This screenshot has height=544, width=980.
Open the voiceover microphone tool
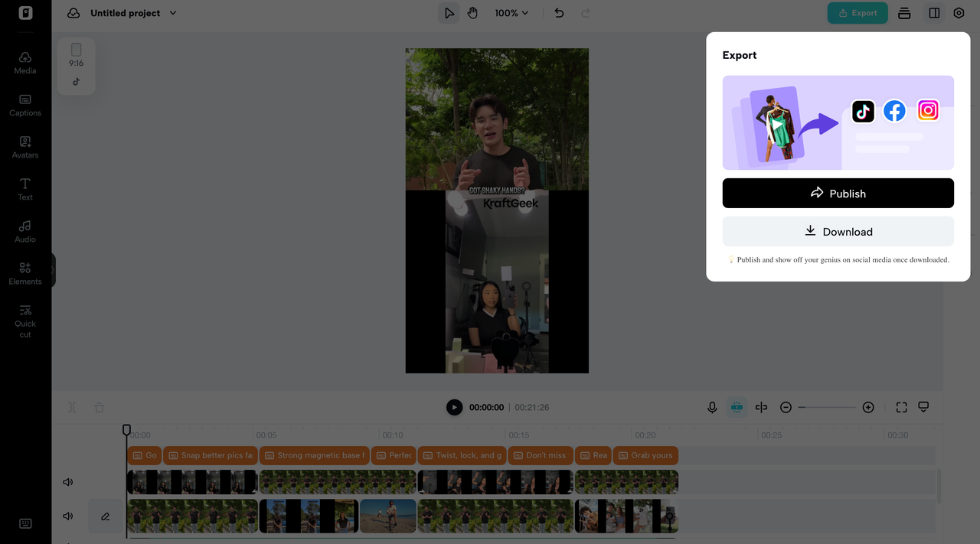[x=712, y=407]
